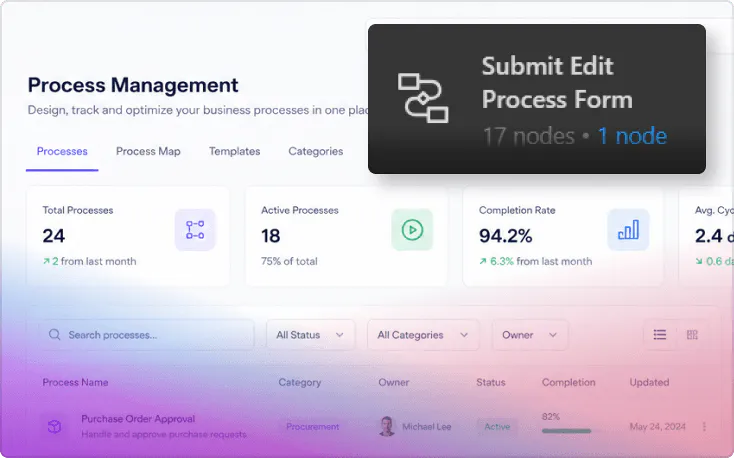The height and width of the screenshot is (458, 734).
Task: Sort by the Updated column header
Action: pos(649,383)
